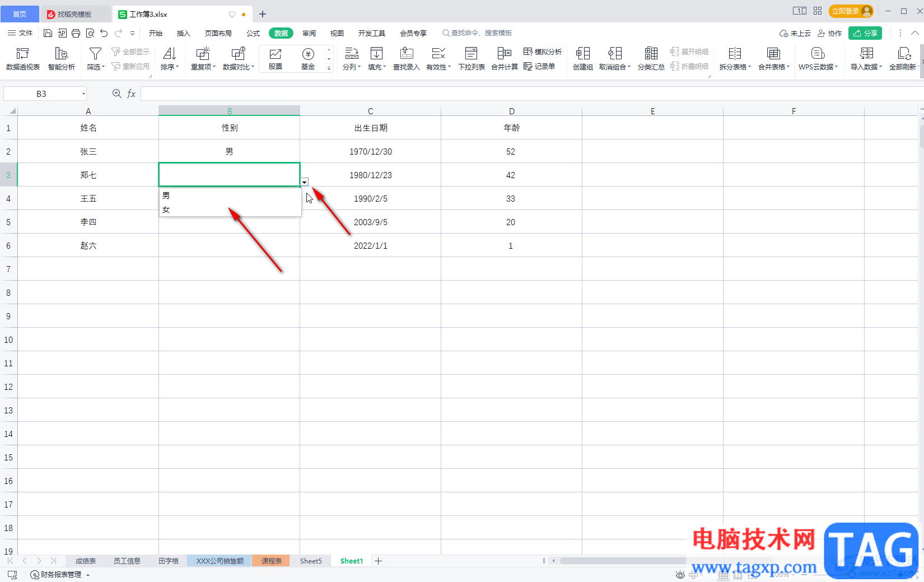Click the Smart Analysis (智能分析) icon
Viewport: 924px width, 582px height.
(61, 59)
